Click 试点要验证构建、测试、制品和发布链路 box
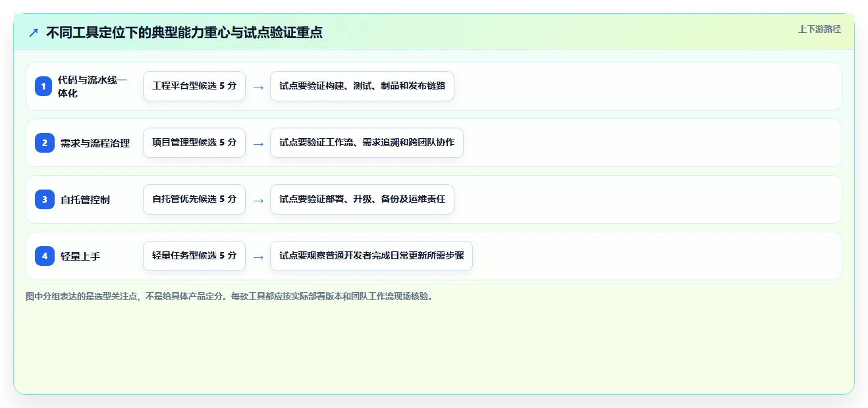Viewport: 868px width, 408px height. tap(362, 86)
